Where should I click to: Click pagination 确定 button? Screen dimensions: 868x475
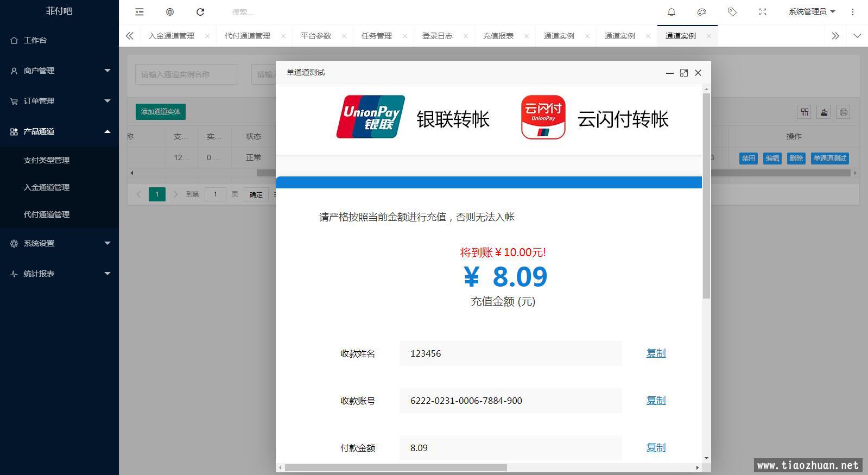pyautogui.click(x=256, y=194)
